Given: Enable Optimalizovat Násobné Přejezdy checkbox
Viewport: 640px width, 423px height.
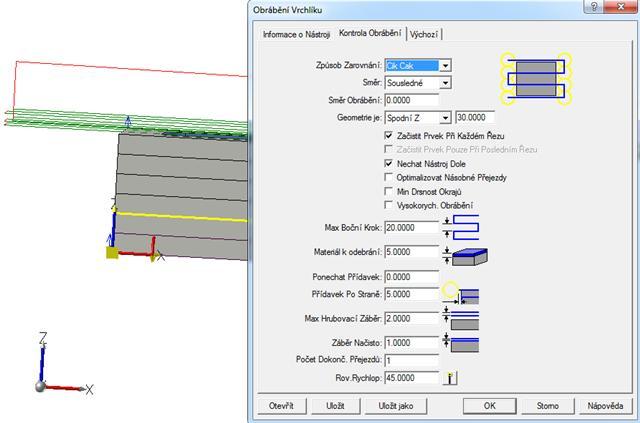Looking at the screenshot, I should pyautogui.click(x=389, y=177).
